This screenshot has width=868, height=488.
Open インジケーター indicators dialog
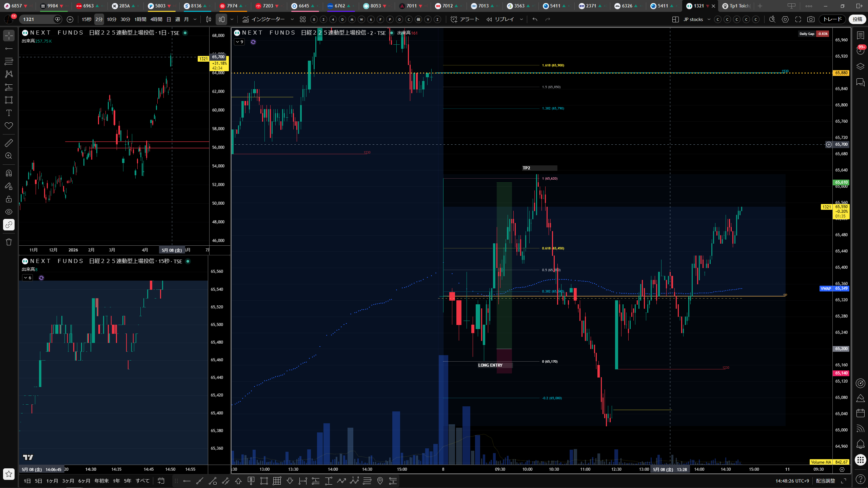tap(264, 19)
